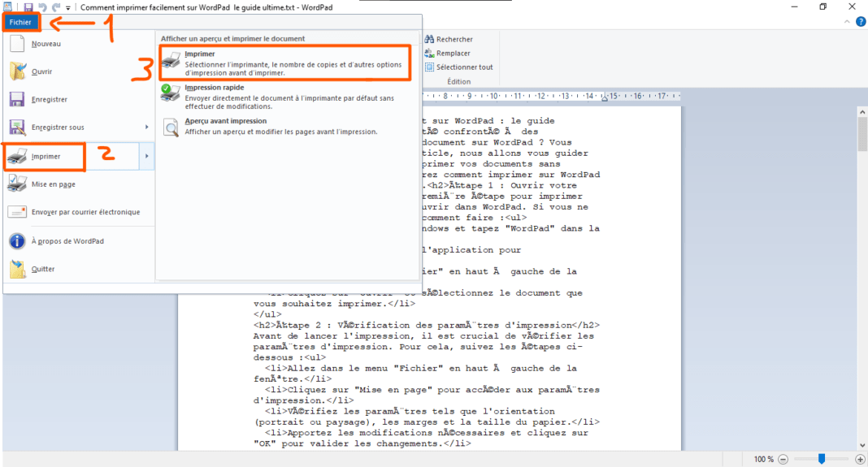Image resolution: width=868 pixels, height=467 pixels.
Task: Open the Fichier menu tab
Action: (x=20, y=23)
